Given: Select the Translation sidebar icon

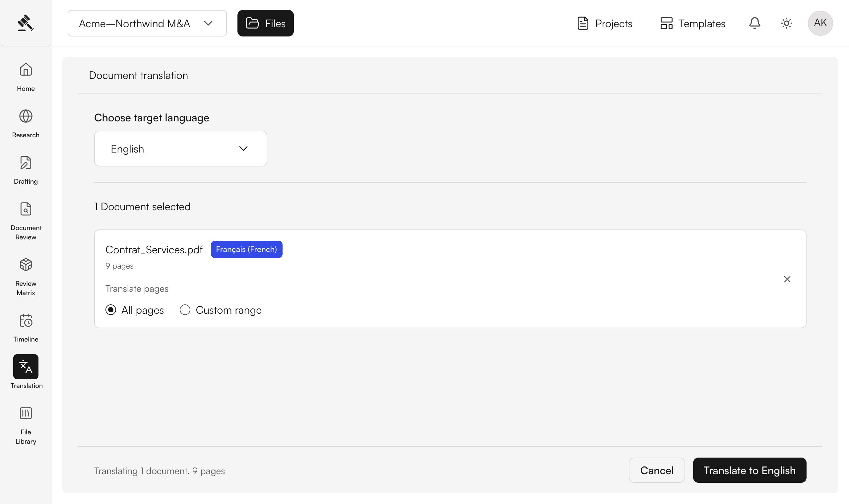Looking at the screenshot, I should pyautogui.click(x=26, y=367).
